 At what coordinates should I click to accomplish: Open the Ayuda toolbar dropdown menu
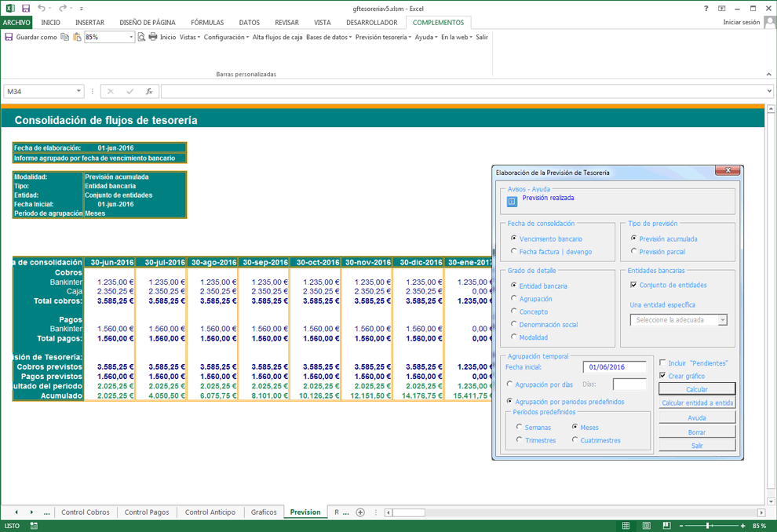click(x=425, y=37)
